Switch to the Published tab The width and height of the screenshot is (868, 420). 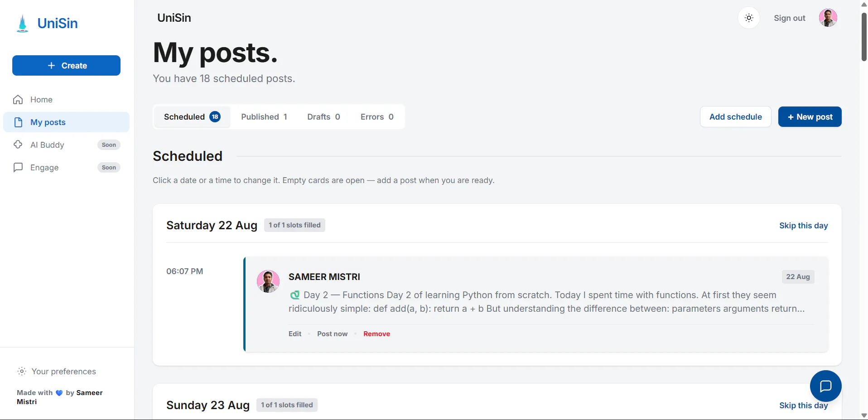coord(264,117)
